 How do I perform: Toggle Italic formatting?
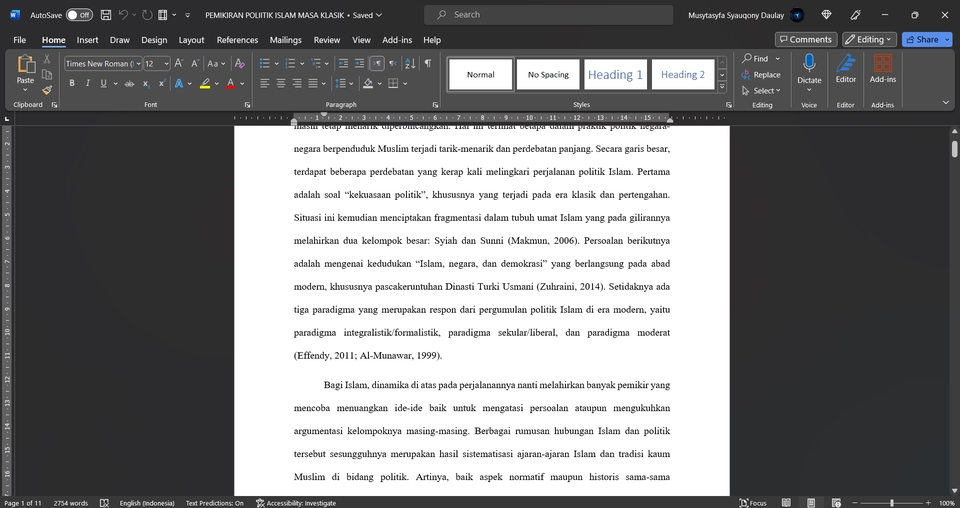88,83
